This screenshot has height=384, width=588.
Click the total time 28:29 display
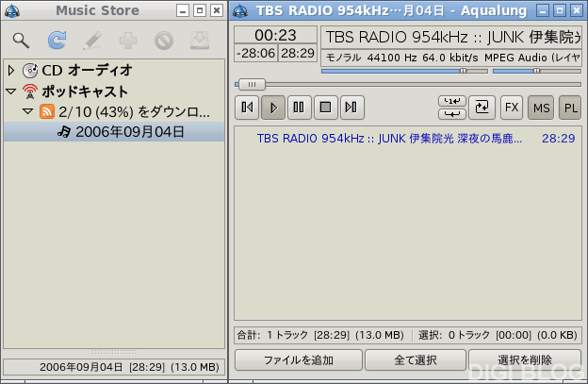tap(298, 53)
